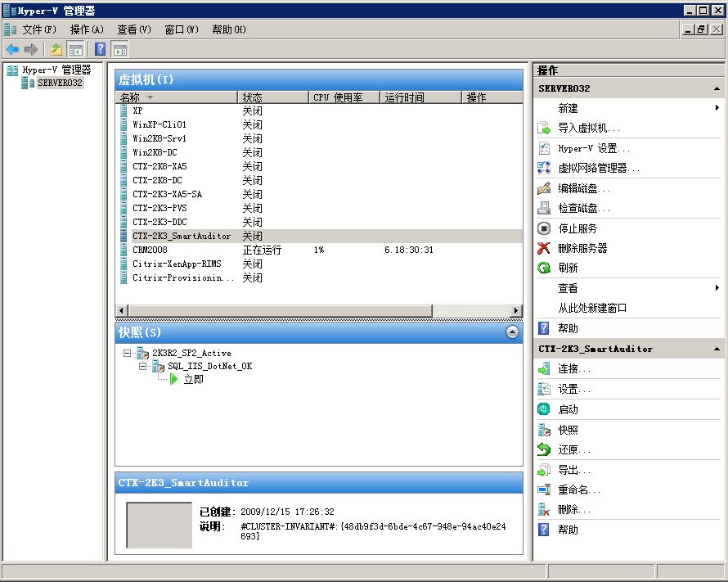Image resolution: width=728 pixels, height=582 pixels.
Task: Select the CTX-2K8-DC virtual machine
Action: click(x=157, y=180)
